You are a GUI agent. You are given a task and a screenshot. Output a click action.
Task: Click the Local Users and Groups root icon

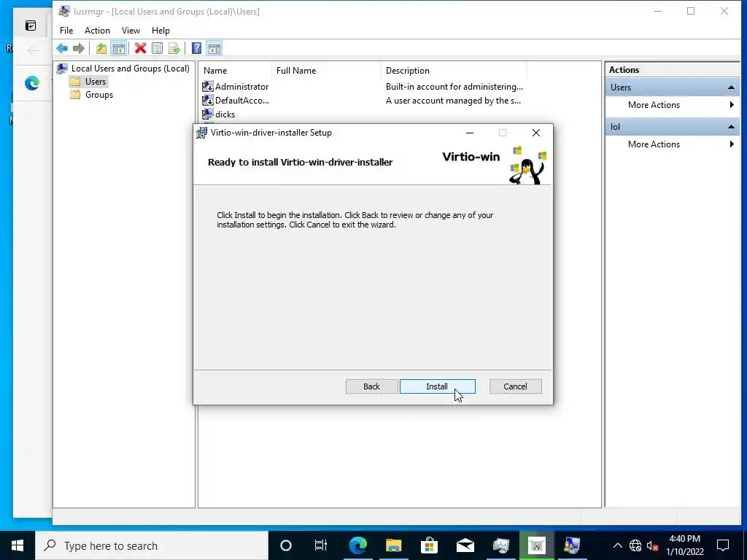click(62, 69)
